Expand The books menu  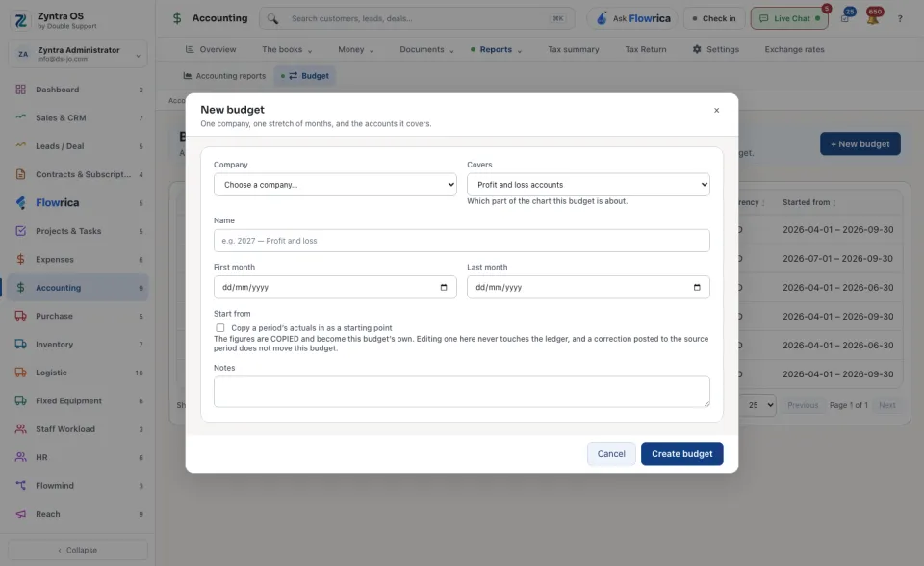pyautogui.click(x=287, y=49)
